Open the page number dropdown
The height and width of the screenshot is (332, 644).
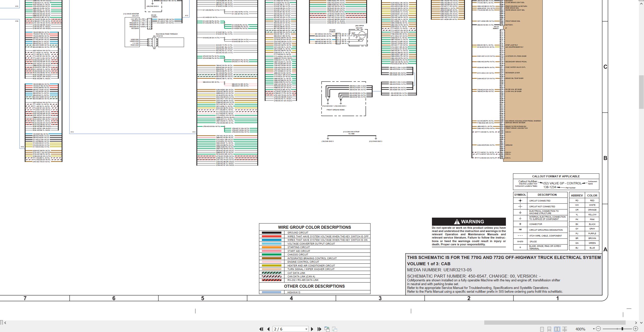point(306,329)
